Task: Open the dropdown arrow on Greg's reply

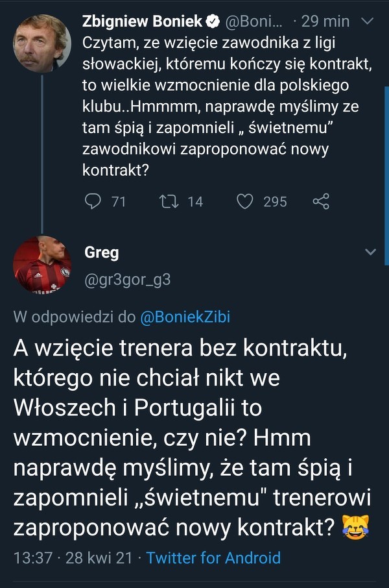Action: (x=370, y=252)
